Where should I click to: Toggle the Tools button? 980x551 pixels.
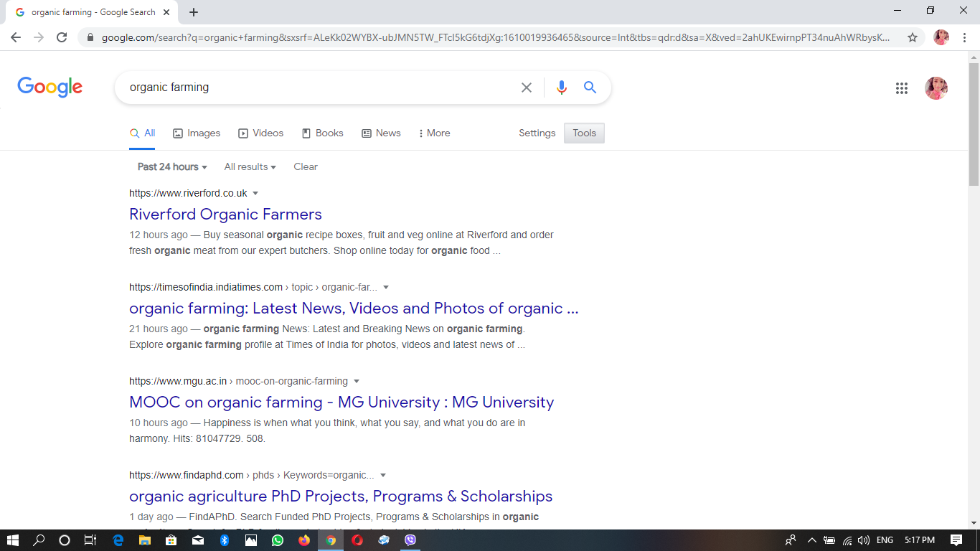pyautogui.click(x=585, y=133)
